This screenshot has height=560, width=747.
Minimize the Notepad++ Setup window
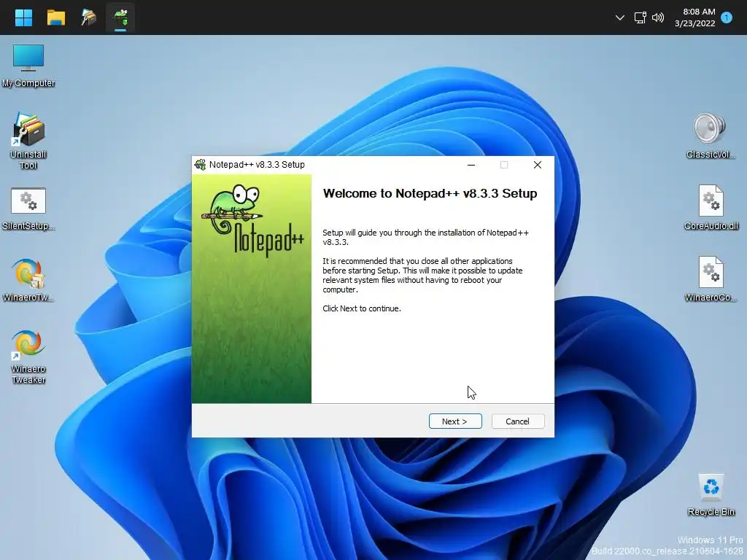471,165
